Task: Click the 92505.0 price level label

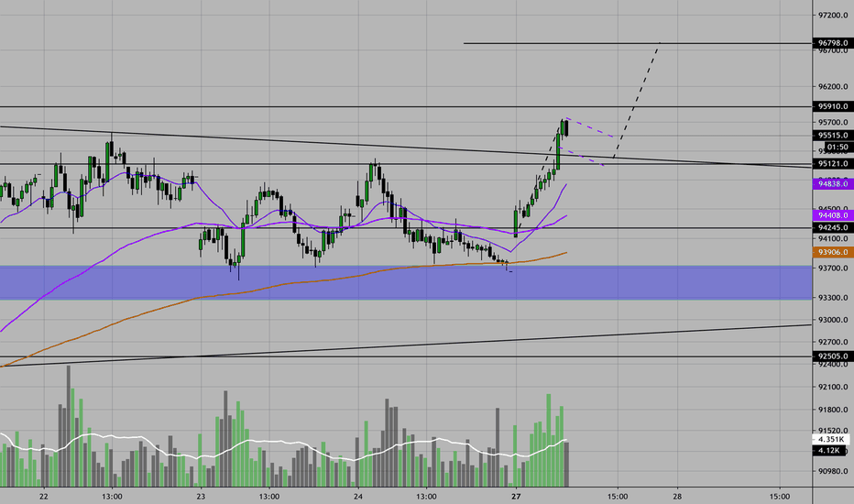Action: 833,356
